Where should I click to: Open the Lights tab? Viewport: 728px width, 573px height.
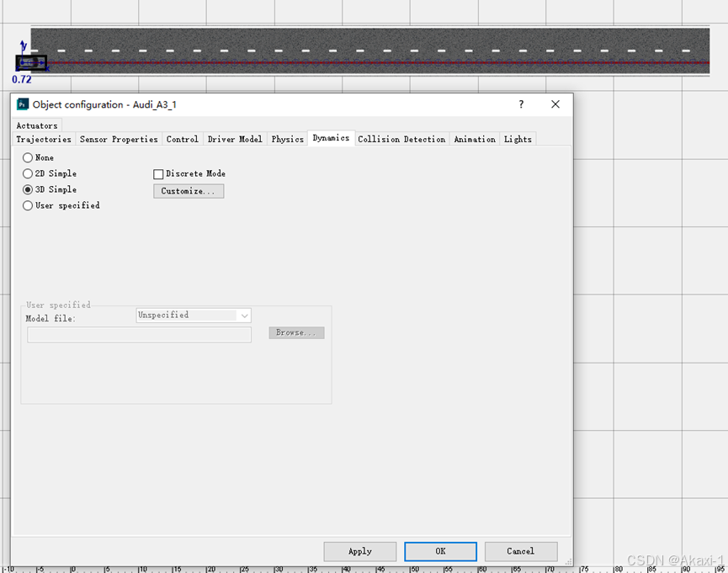pos(518,139)
